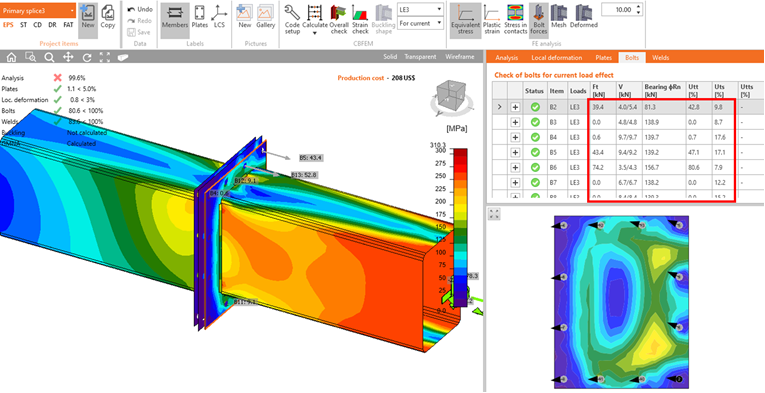
Task: Click the Item column header
Action: [558, 91]
